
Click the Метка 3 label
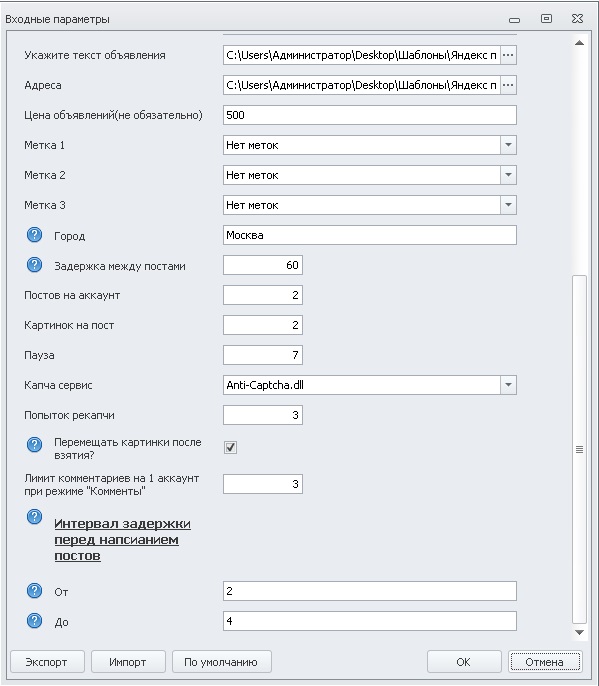pyautogui.click(x=45, y=205)
